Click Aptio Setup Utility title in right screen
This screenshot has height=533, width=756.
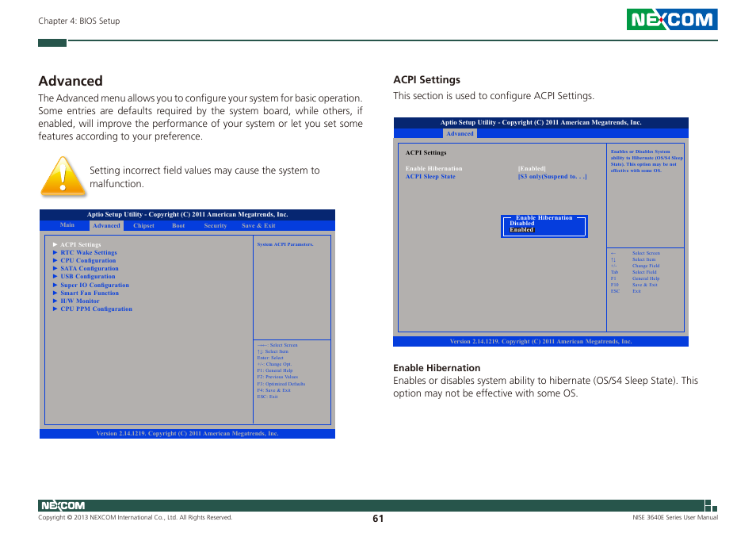point(540,122)
